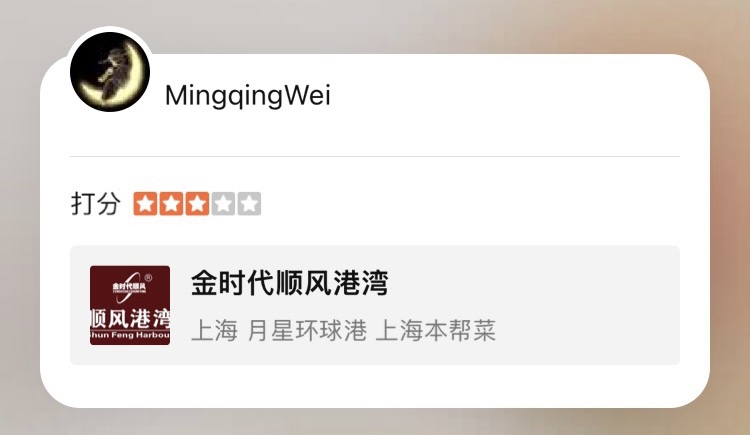Set the rating to two stars
750x435 pixels.
171,204
